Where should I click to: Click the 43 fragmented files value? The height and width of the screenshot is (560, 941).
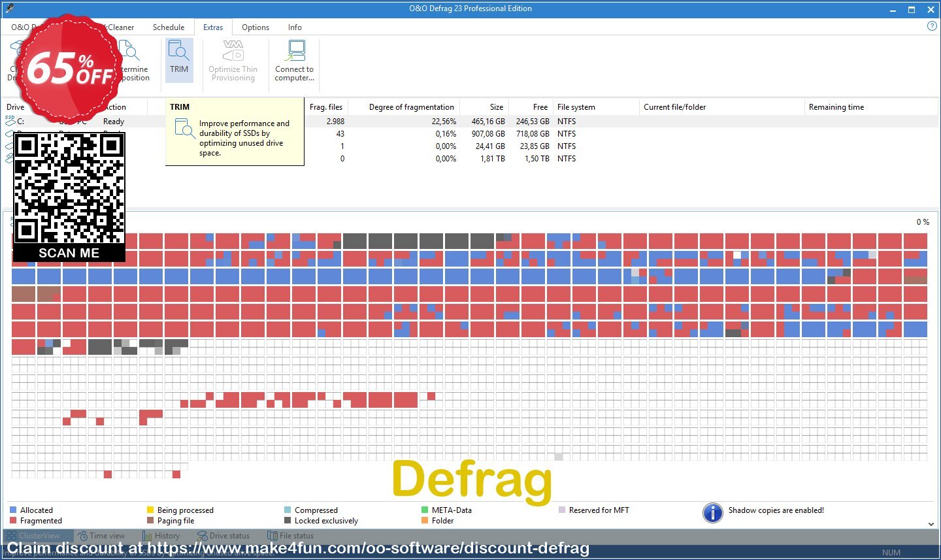[340, 134]
